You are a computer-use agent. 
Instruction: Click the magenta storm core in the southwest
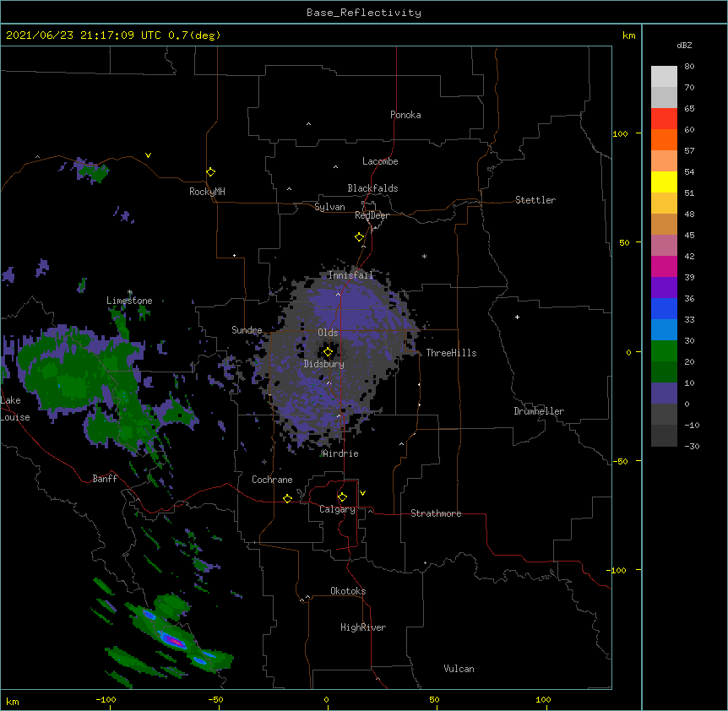point(175,641)
